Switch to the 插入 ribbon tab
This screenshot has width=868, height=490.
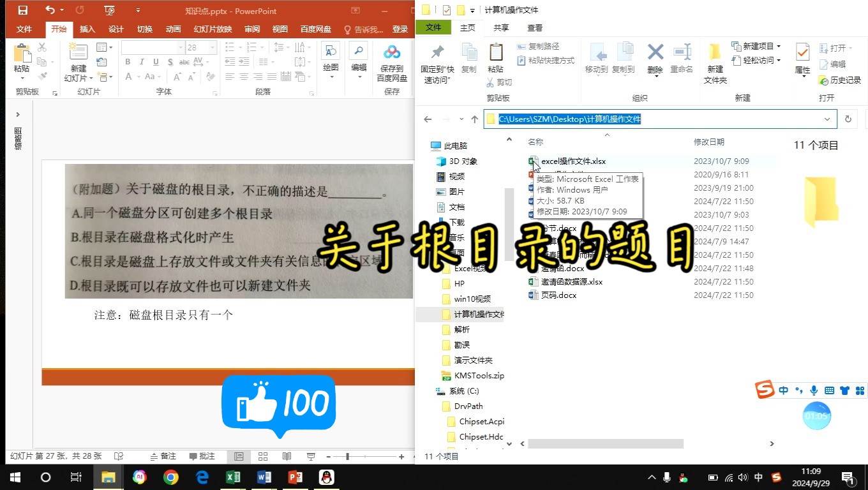tap(87, 29)
